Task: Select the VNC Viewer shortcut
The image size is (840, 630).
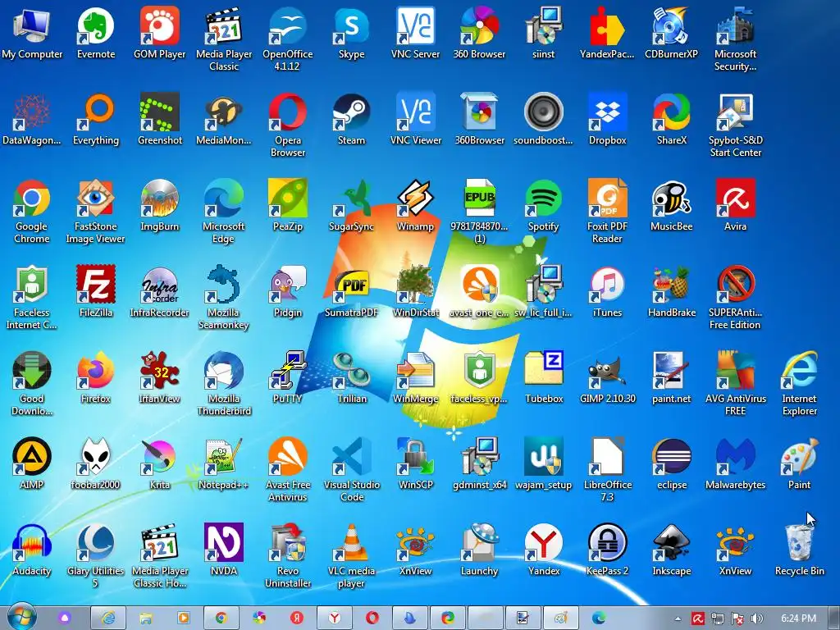Action: 416,120
